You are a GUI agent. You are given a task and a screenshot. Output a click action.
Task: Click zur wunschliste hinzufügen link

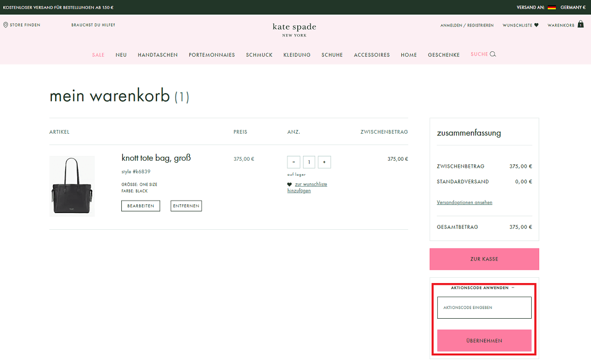tap(307, 187)
